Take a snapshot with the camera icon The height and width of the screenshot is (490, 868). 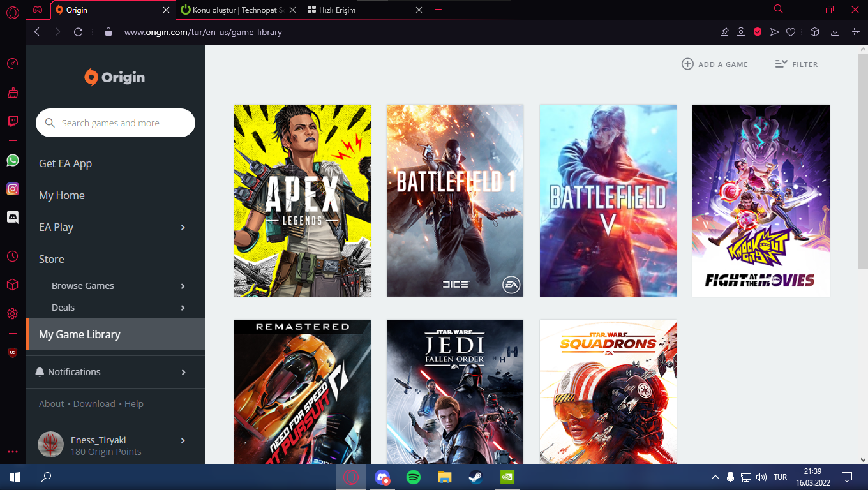[x=741, y=32]
